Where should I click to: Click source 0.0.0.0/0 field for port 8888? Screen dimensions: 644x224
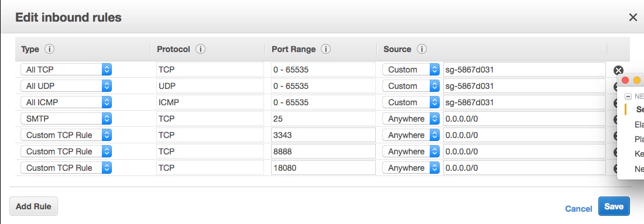(525, 151)
